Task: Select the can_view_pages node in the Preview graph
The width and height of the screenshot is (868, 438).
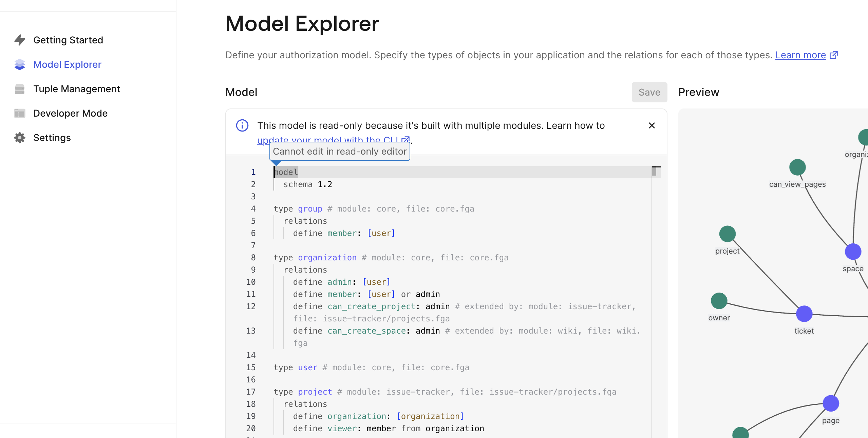Action: pyautogui.click(x=797, y=167)
